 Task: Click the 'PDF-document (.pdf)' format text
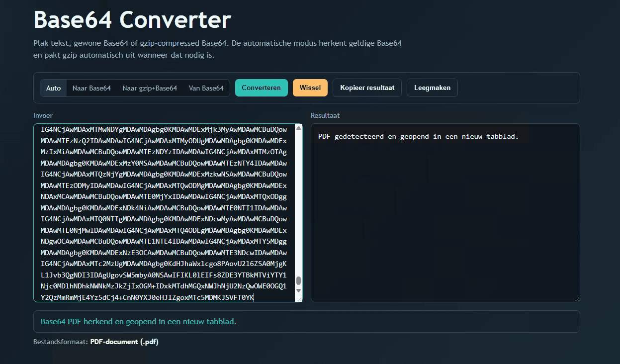click(124, 342)
